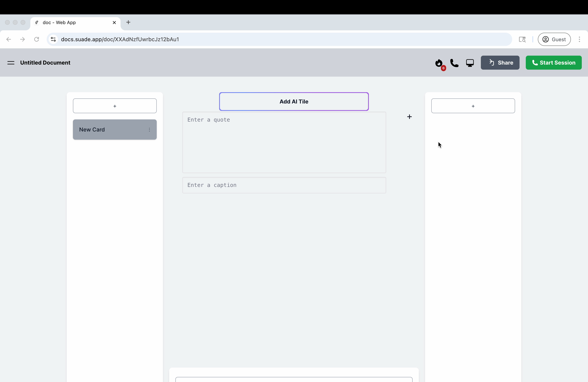The height and width of the screenshot is (382, 588).
Task: Open the Share dialog
Action: [x=500, y=63]
